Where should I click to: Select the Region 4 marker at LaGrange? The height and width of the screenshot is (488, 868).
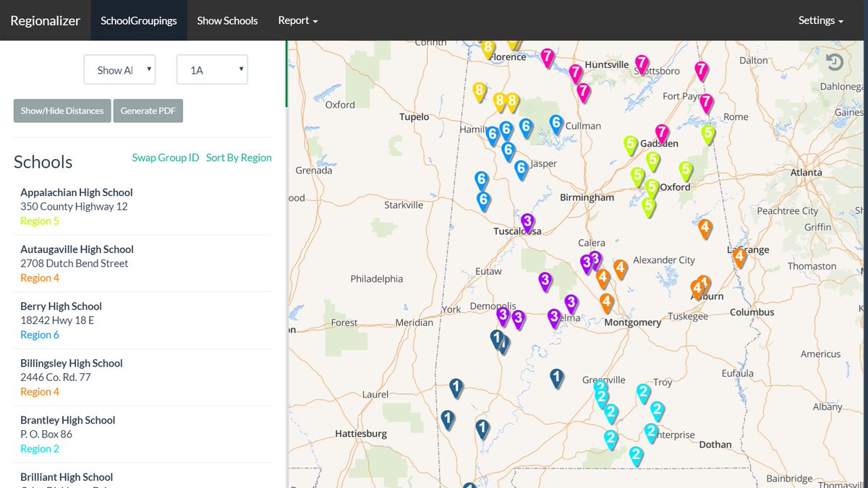point(739,257)
